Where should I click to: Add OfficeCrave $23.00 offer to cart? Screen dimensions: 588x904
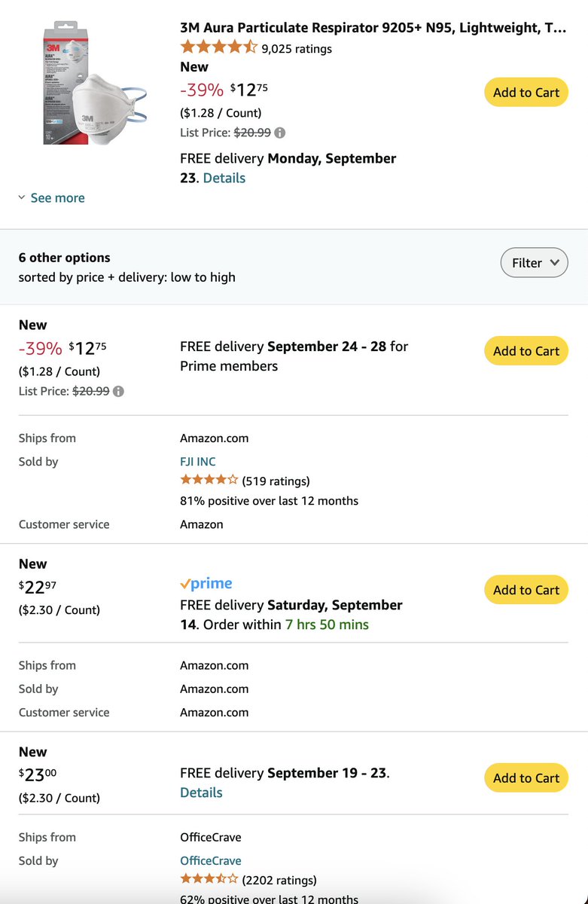click(x=526, y=778)
